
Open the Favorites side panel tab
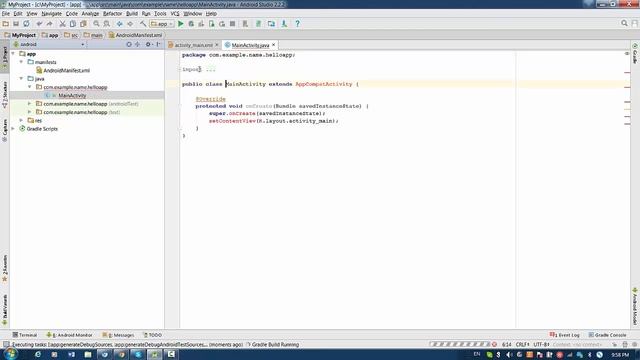(x=5, y=268)
